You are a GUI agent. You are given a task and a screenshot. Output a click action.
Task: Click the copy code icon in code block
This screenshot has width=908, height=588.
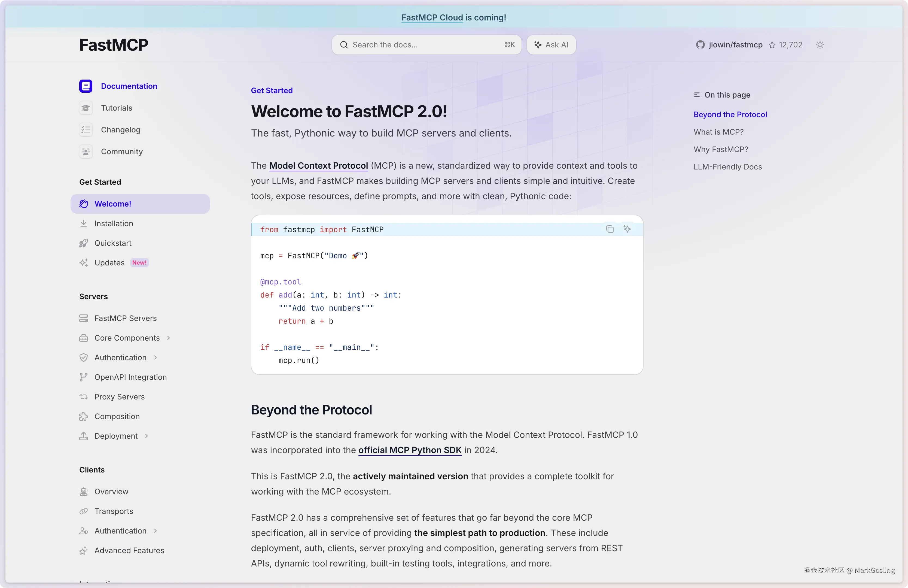[610, 229]
